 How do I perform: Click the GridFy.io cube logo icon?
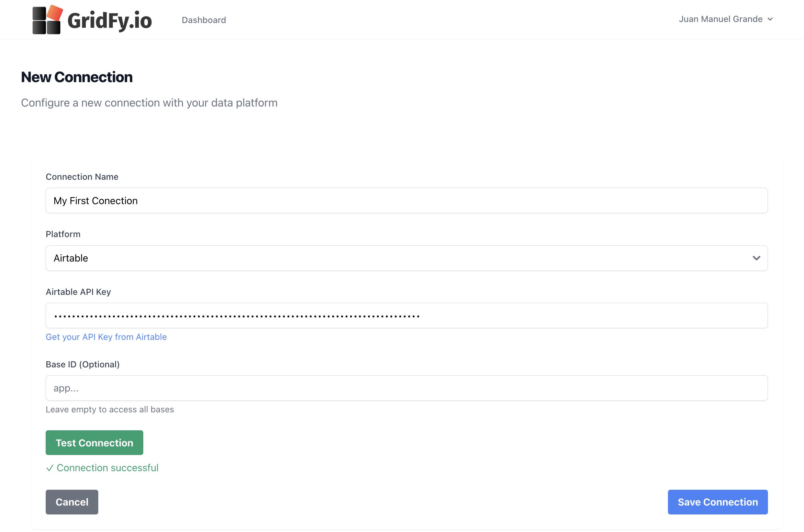pyautogui.click(x=47, y=20)
